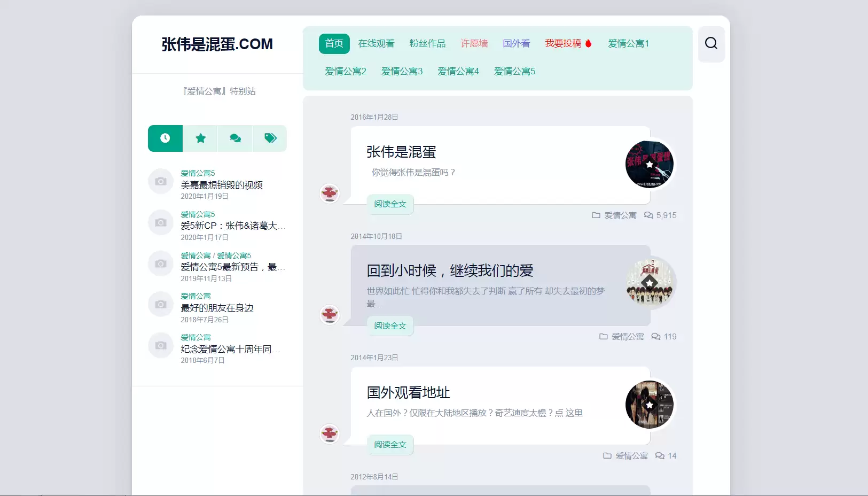Image resolution: width=868 pixels, height=496 pixels.
Task: Open post title 国外观看地址
Action: [x=409, y=393]
